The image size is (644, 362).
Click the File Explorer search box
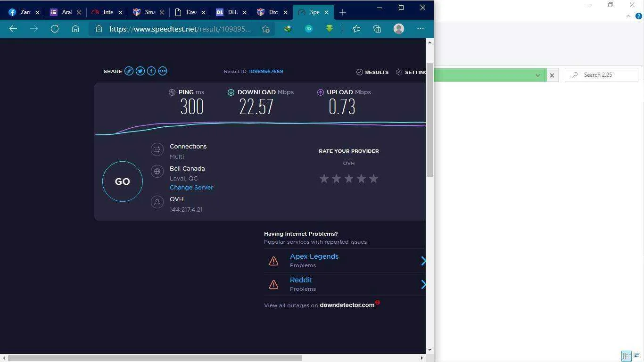click(x=602, y=75)
